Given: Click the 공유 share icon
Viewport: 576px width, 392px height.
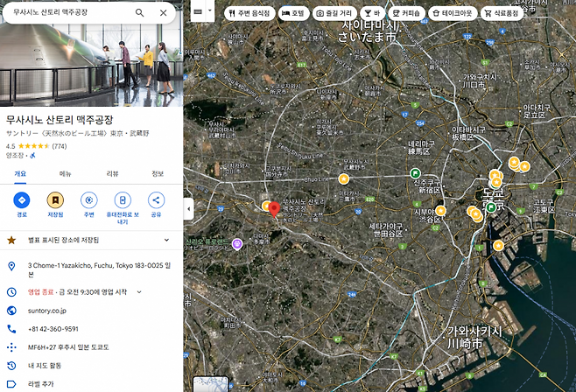Looking at the screenshot, I should pos(156,200).
